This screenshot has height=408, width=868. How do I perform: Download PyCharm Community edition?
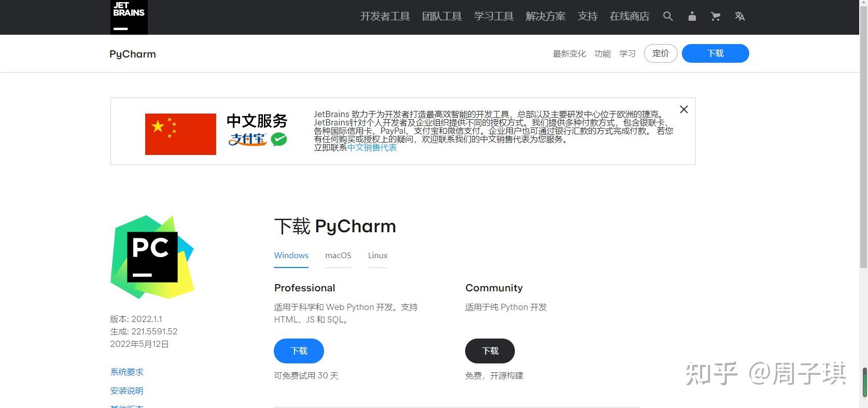pos(490,351)
